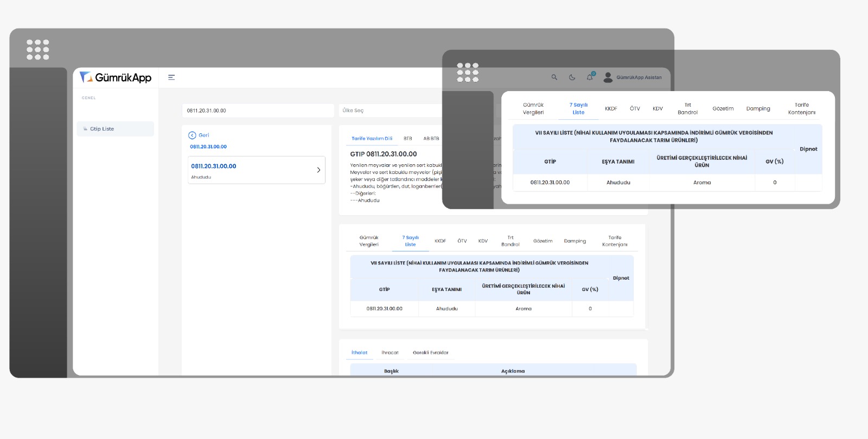
Task: Switch to the Tarife Yazılım Dili tab
Action: pyautogui.click(x=372, y=139)
